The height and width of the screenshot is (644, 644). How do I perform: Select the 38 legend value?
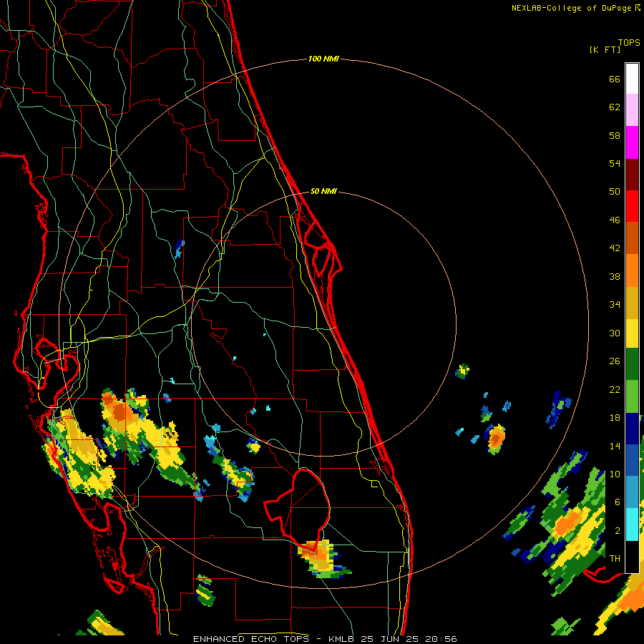pos(615,276)
